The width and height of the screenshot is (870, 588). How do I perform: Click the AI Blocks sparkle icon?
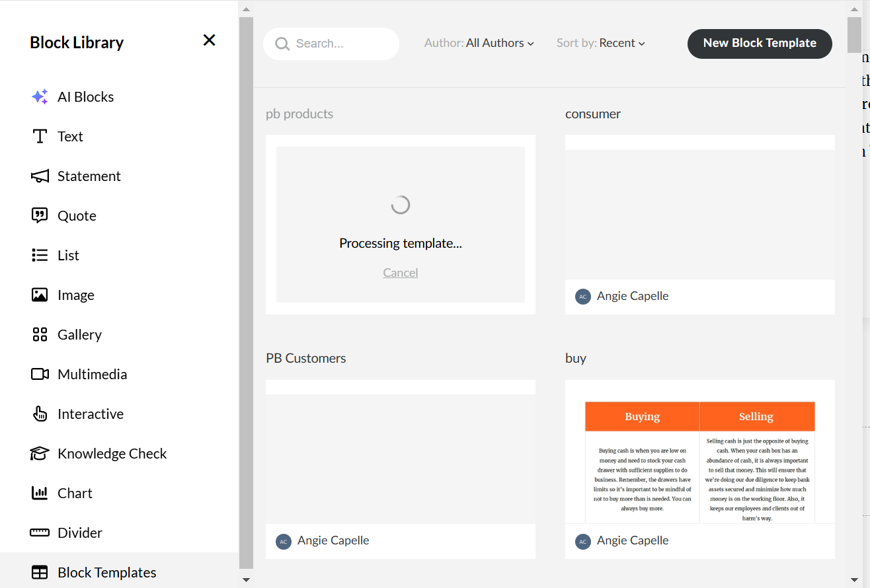pos(40,96)
